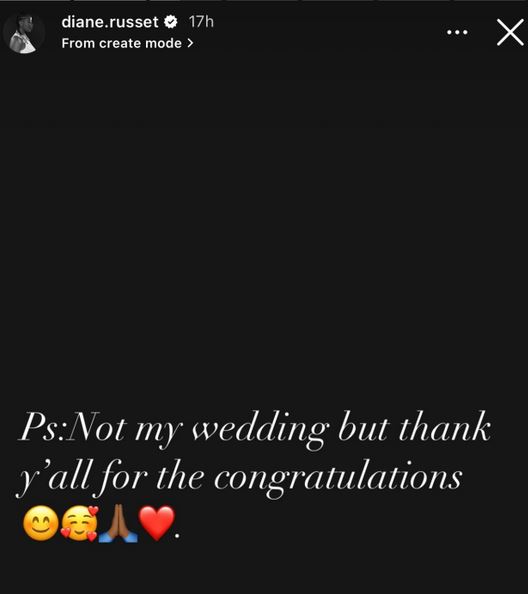Click the word "thank" in the story text

[x=445, y=427]
